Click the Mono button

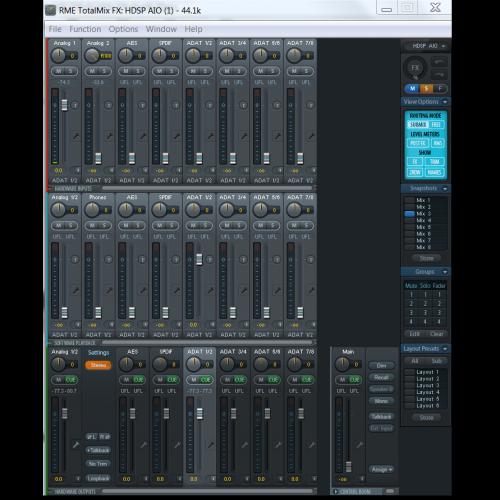click(x=381, y=401)
